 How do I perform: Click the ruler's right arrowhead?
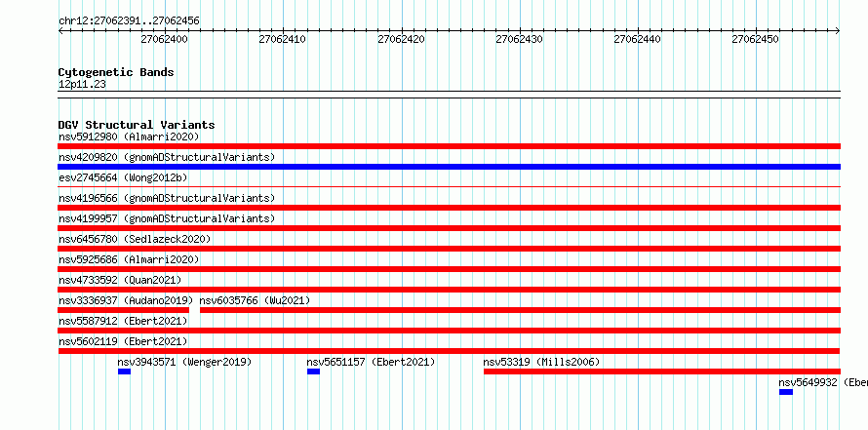pyautogui.click(x=838, y=31)
